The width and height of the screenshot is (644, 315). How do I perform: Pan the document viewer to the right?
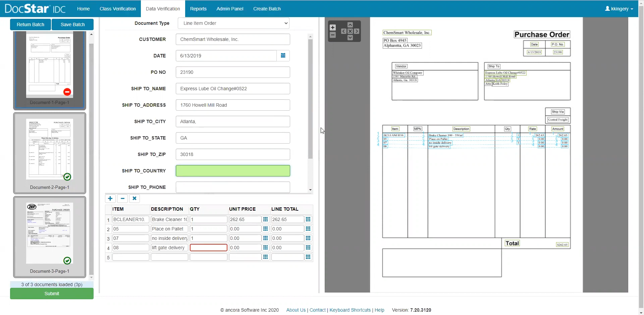tap(357, 31)
